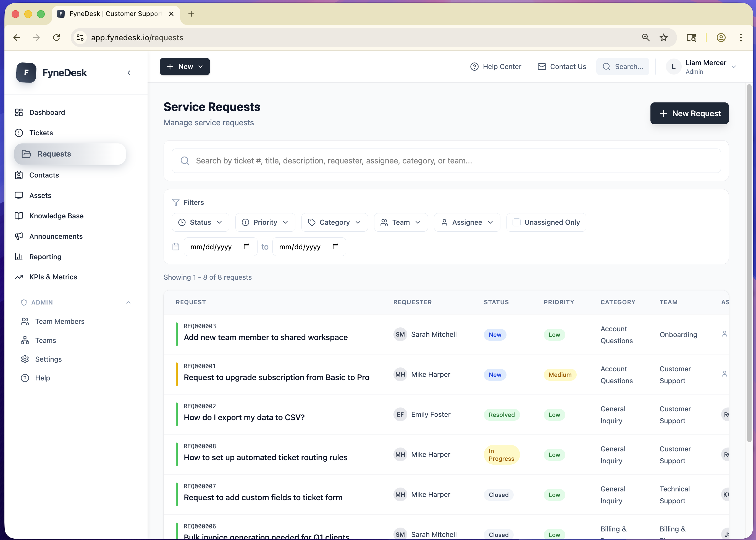This screenshot has height=540, width=756.
Task: Select the Announcements megaphone icon
Action: point(19,236)
